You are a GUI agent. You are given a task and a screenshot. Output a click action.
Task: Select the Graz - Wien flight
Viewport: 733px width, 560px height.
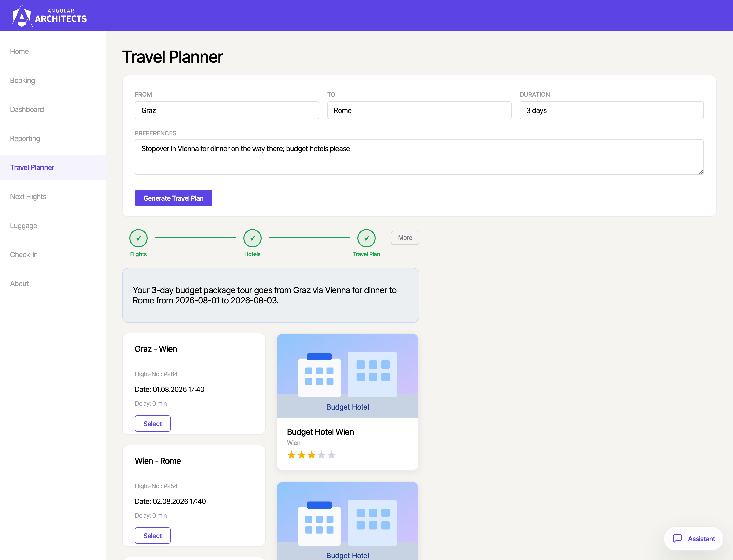click(152, 423)
